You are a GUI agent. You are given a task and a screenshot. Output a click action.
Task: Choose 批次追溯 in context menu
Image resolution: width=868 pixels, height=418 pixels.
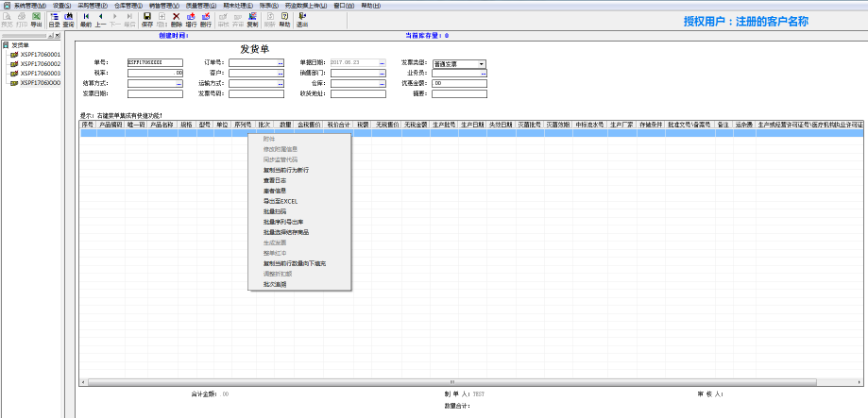pyautogui.click(x=299, y=284)
